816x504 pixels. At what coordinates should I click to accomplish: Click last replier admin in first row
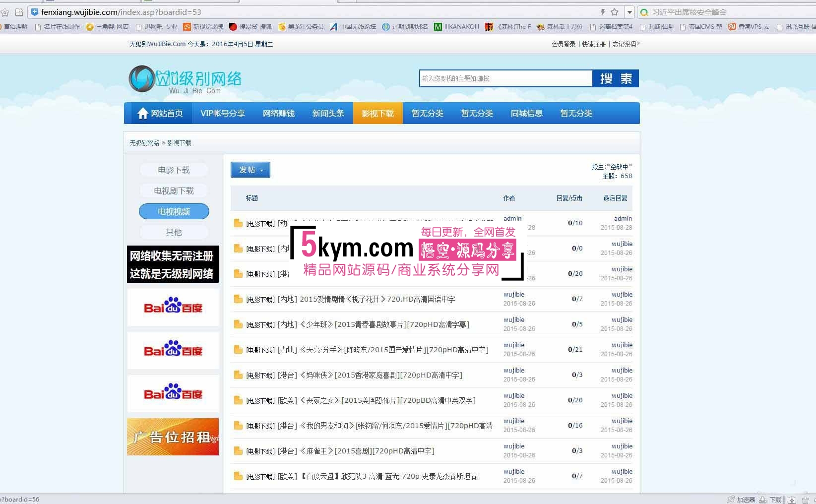(623, 219)
